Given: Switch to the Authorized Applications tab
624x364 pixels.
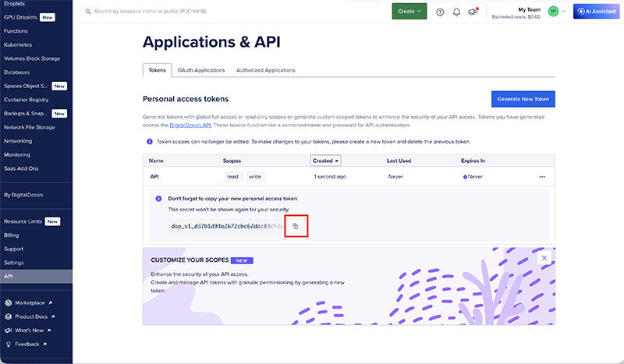Looking at the screenshot, I should [x=265, y=70].
